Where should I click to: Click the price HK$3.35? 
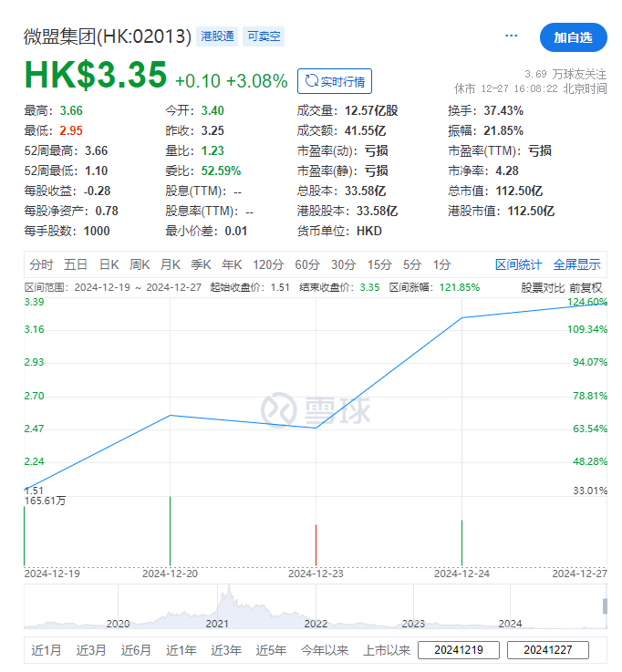[x=96, y=75]
